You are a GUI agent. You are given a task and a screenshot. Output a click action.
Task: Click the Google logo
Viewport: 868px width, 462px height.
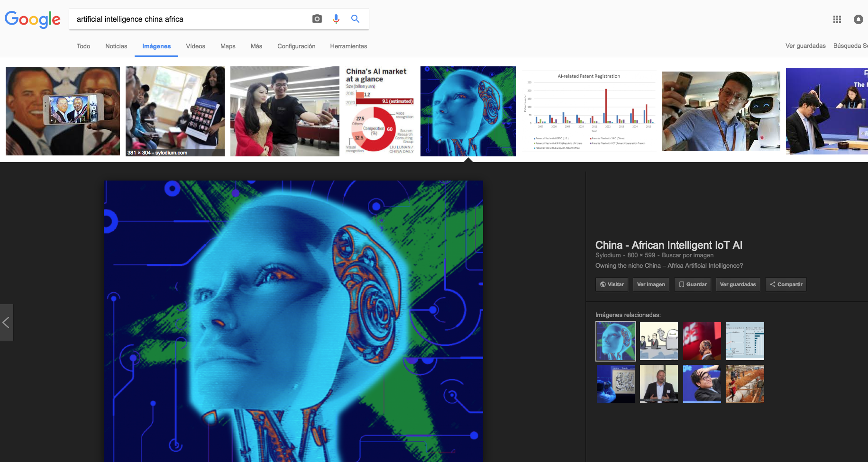pos(33,19)
